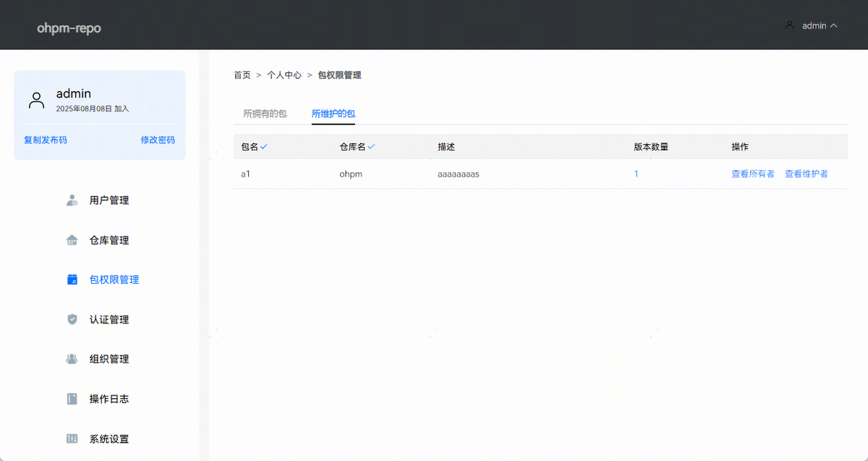Click the operation log book icon
The width and height of the screenshot is (868, 461).
coord(72,399)
